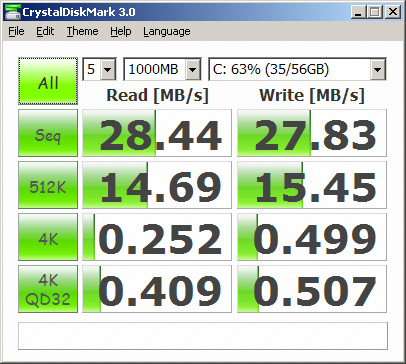Click the Seq write result 27.83
Screen dimensions: 406x364
click(x=312, y=133)
